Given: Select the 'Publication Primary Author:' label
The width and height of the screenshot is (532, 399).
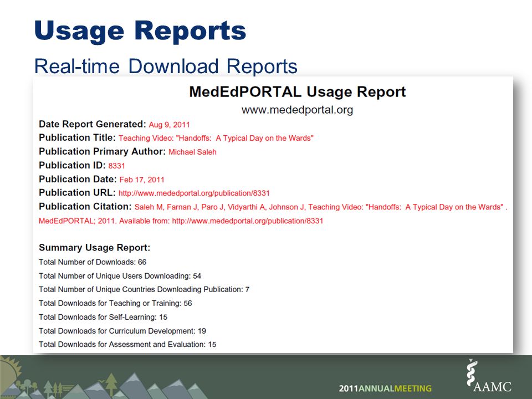Looking at the screenshot, I should [102, 151].
